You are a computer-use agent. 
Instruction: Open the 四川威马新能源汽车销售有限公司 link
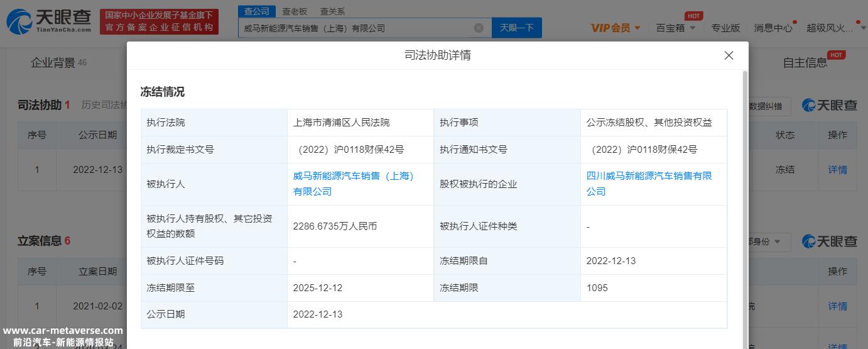coord(649,184)
